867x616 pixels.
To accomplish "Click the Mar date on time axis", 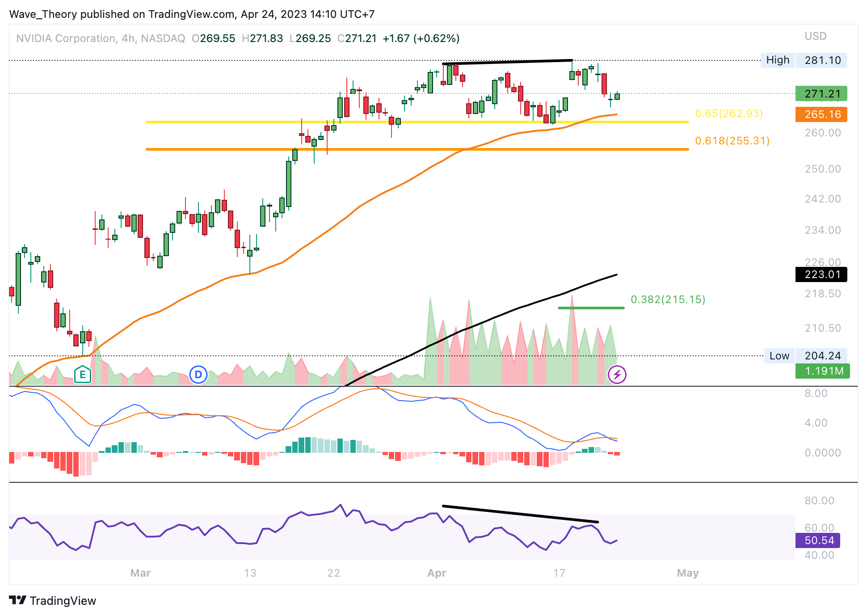I will click(140, 573).
